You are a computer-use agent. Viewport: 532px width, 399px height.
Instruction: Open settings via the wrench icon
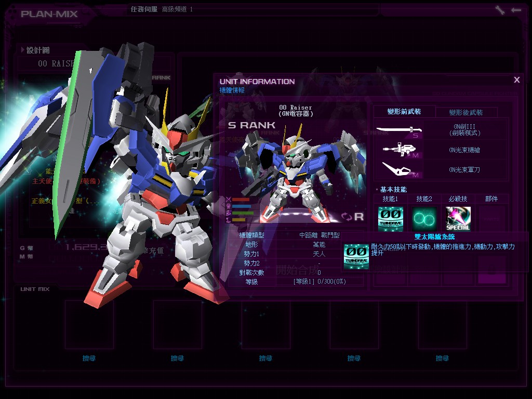[x=500, y=10]
